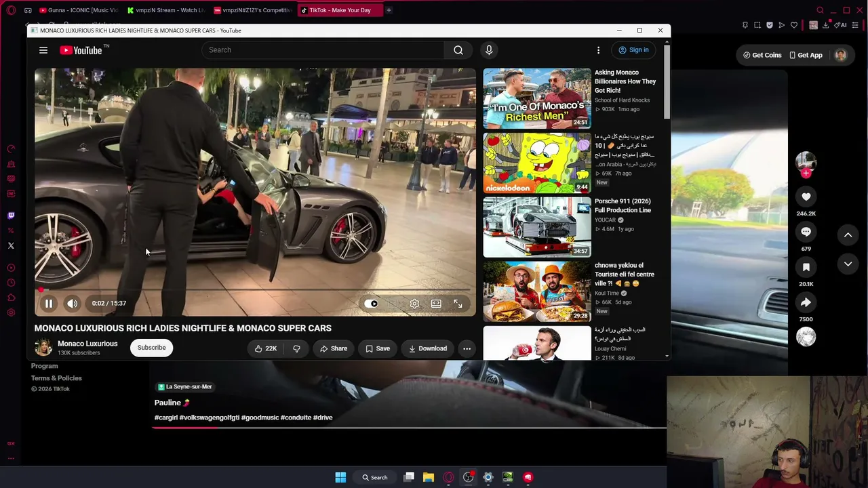The width and height of the screenshot is (868, 488).
Task: Switch to the vmpziN Stream tab
Action: point(166,10)
